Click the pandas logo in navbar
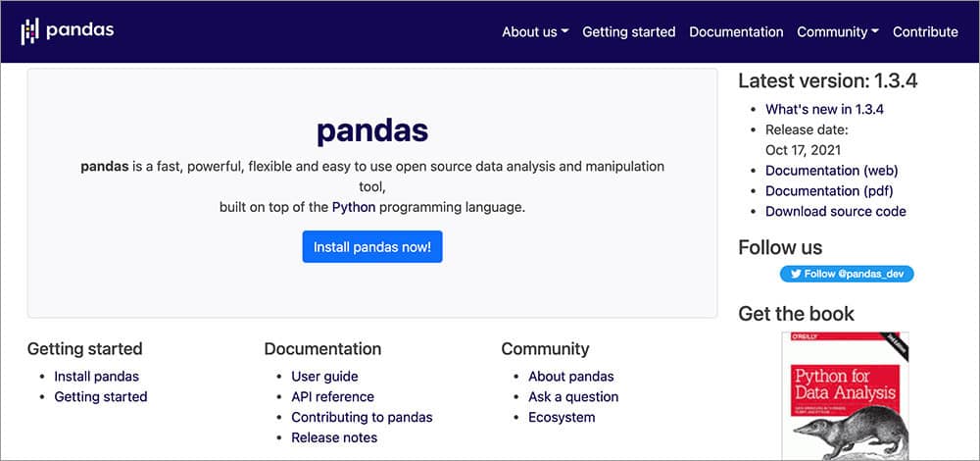This screenshot has height=461, width=980. coord(68,30)
